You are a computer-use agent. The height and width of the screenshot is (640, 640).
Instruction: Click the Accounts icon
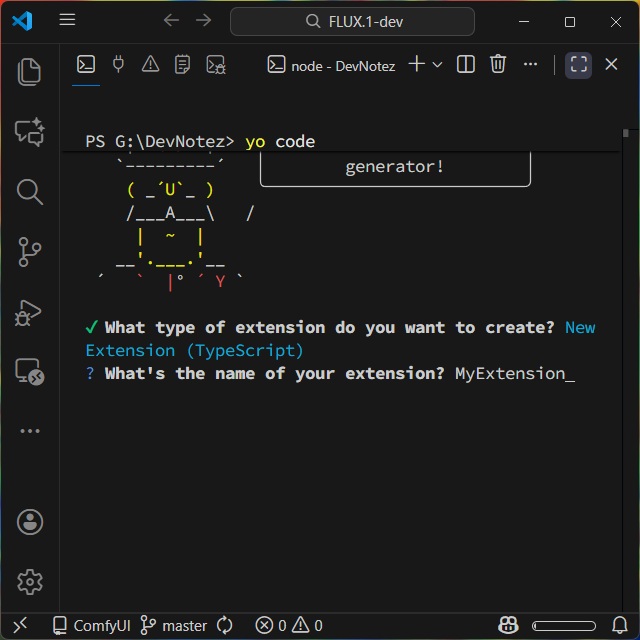(x=30, y=521)
